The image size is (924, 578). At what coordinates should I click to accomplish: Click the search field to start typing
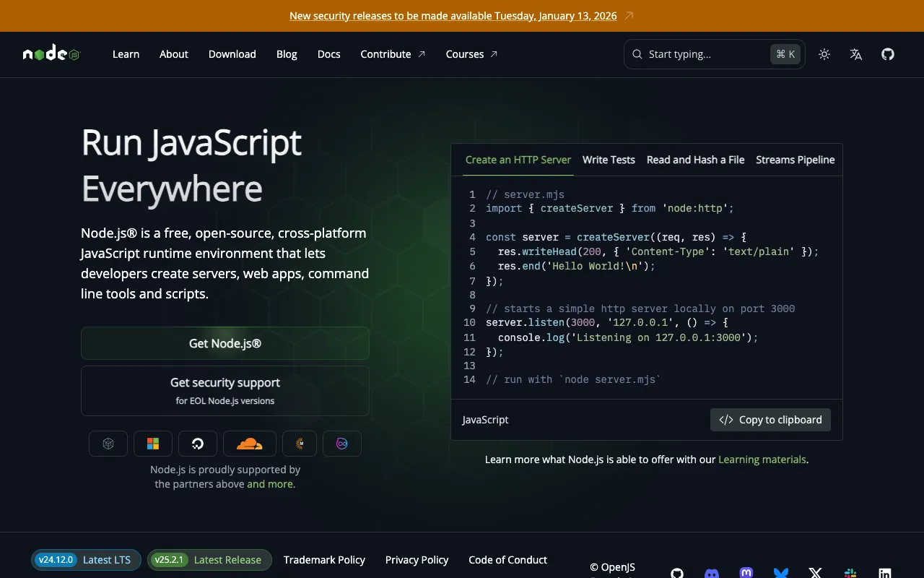pos(700,53)
